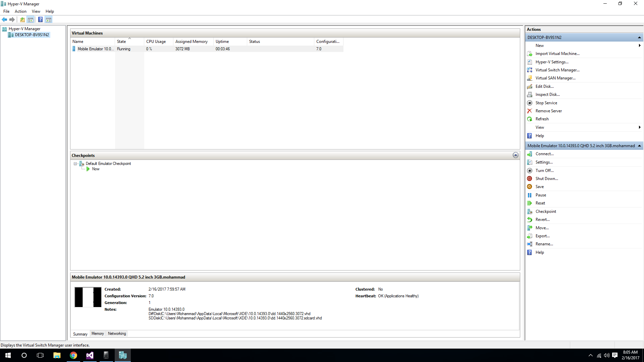644x362 pixels.
Task: Open Inspect Disk action
Action: 547,95
